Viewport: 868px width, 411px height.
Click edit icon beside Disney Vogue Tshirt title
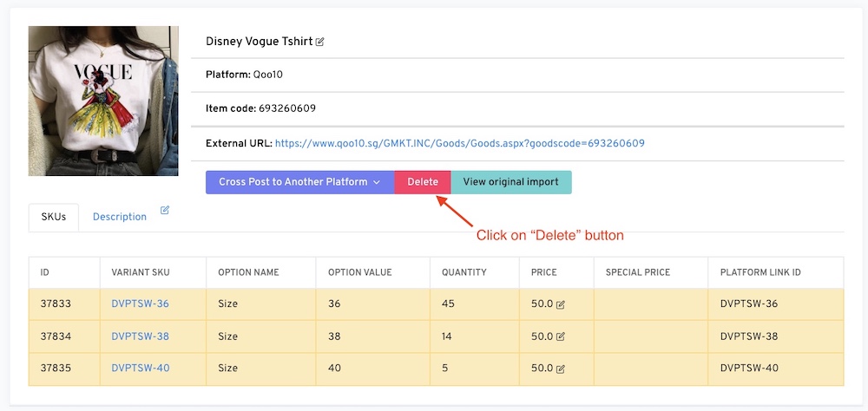coord(320,42)
